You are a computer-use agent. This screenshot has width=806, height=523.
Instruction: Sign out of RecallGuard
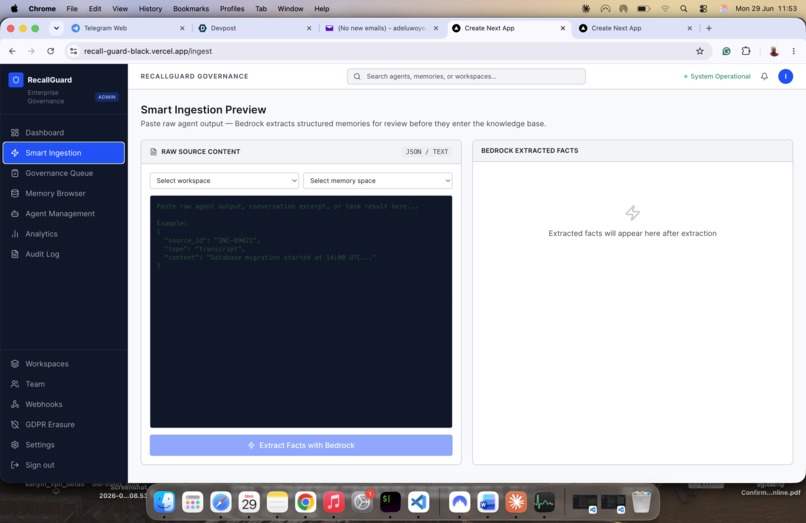point(64,465)
